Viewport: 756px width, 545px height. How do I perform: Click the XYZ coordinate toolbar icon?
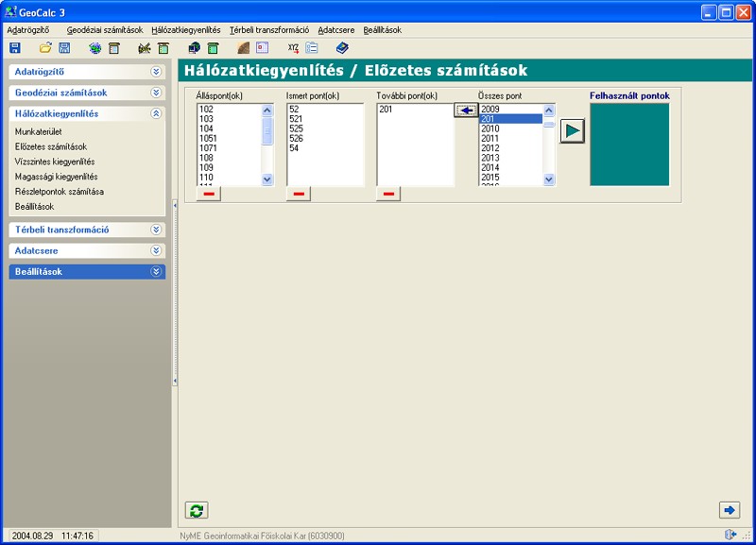(x=293, y=48)
